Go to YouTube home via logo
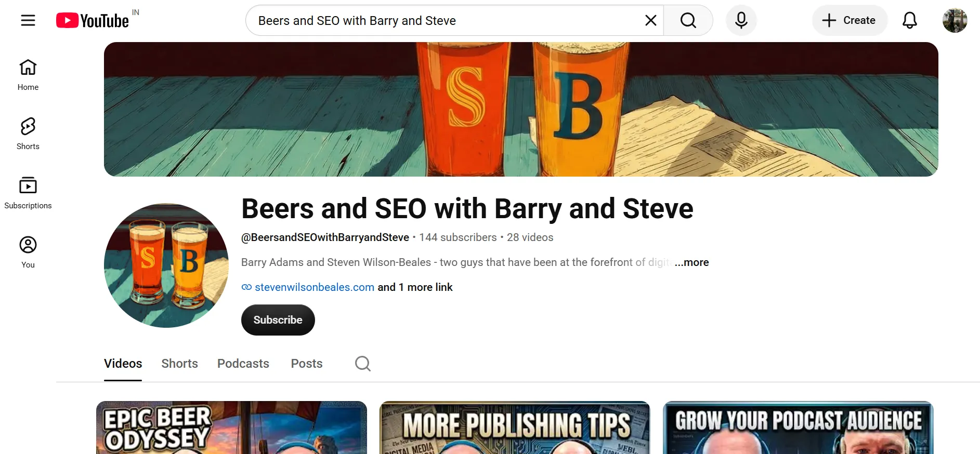 93,20
